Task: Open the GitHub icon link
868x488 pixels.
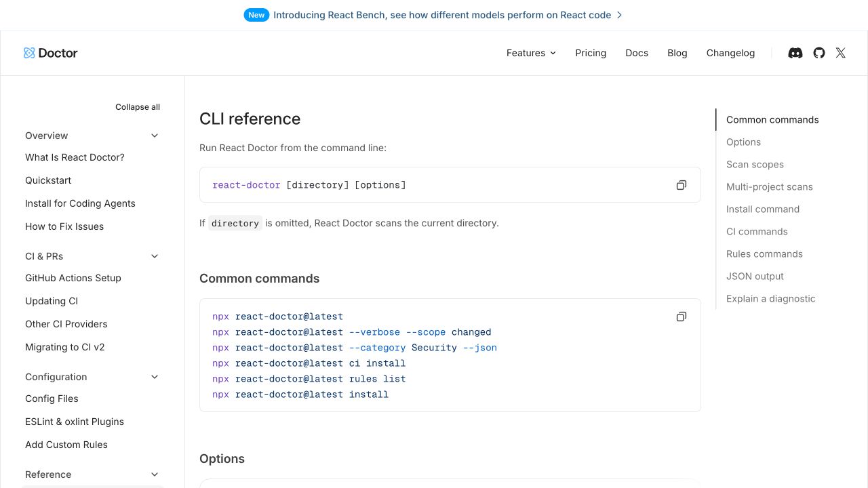Action: (x=819, y=53)
